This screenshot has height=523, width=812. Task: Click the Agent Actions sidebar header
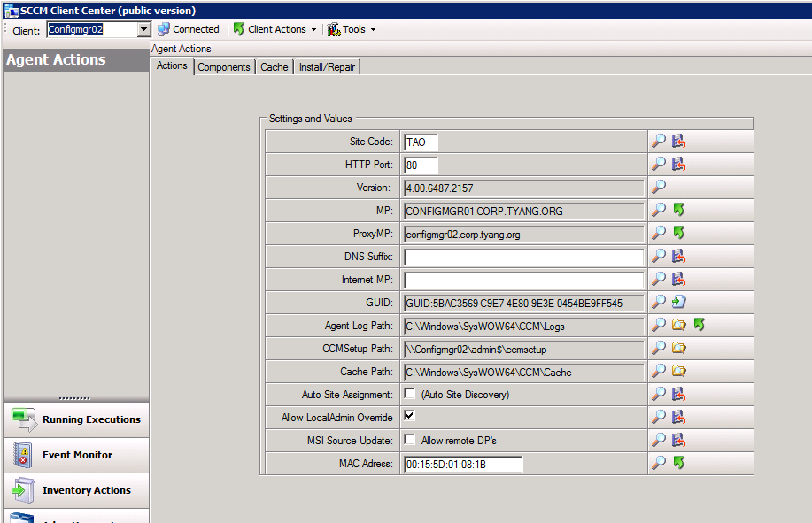(76, 60)
